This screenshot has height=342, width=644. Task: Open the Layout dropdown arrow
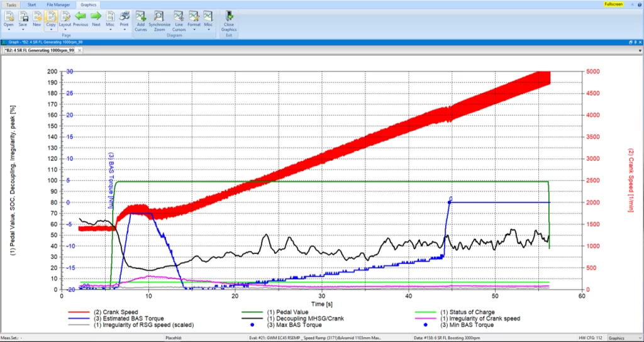(x=65, y=30)
